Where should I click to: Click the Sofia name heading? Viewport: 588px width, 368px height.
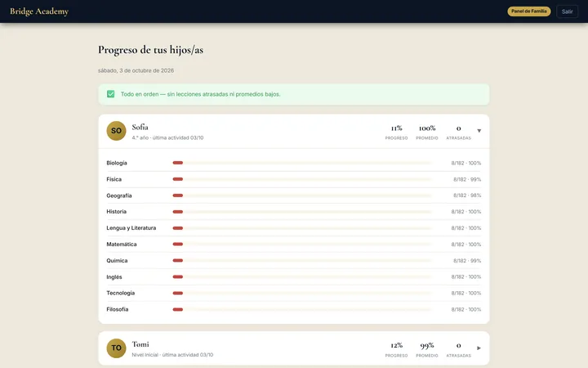(x=140, y=127)
